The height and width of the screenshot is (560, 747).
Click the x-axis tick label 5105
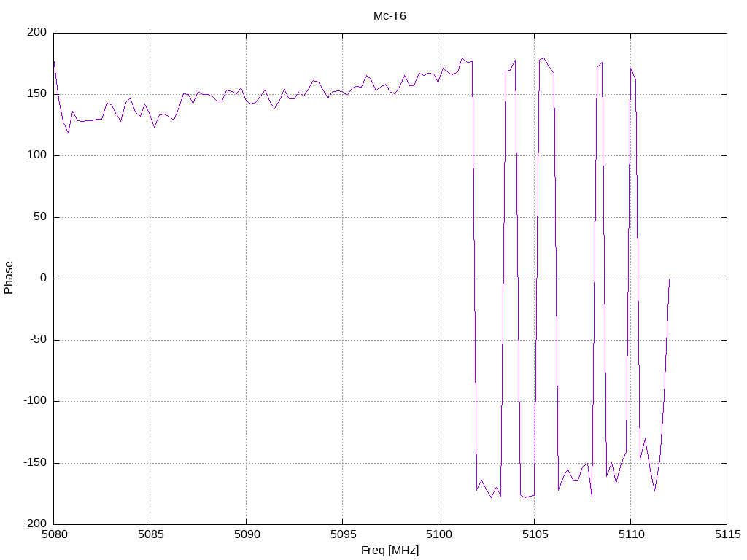(535, 534)
